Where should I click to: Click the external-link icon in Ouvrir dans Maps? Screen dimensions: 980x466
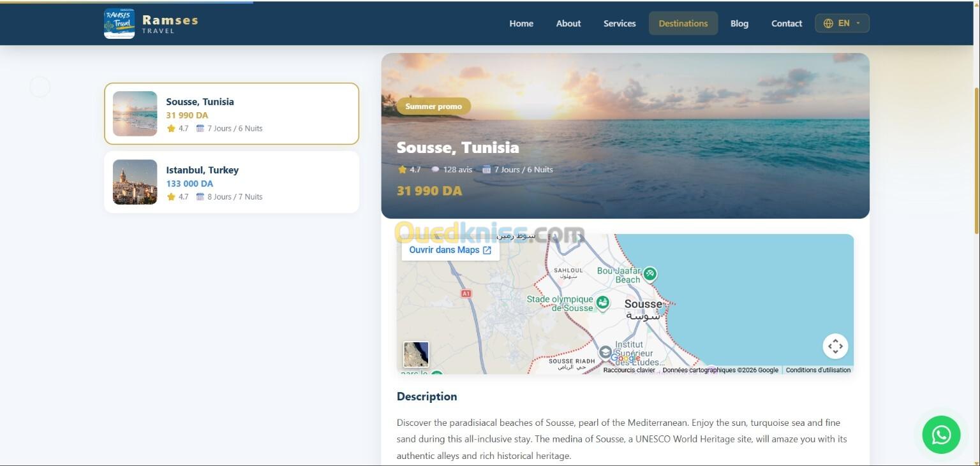487,251
